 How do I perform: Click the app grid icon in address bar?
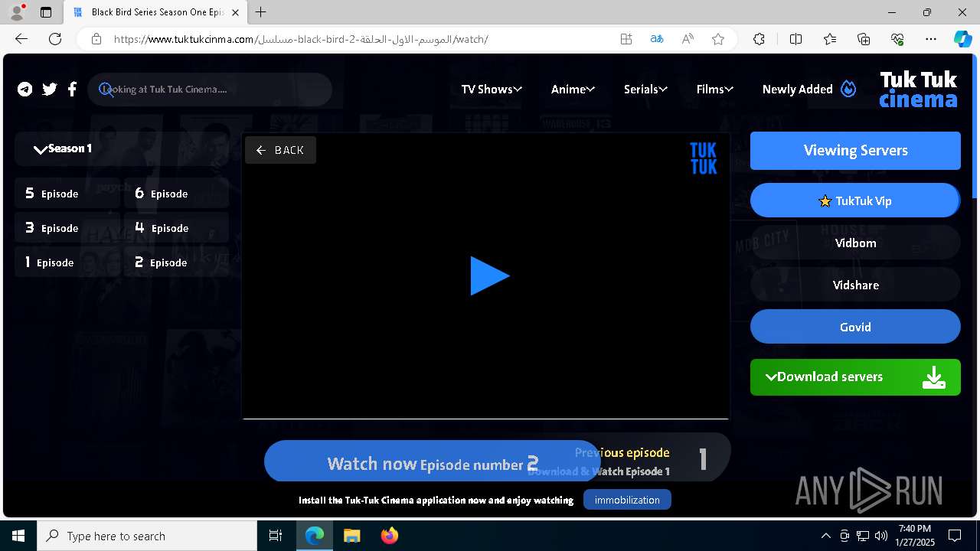coord(626,39)
